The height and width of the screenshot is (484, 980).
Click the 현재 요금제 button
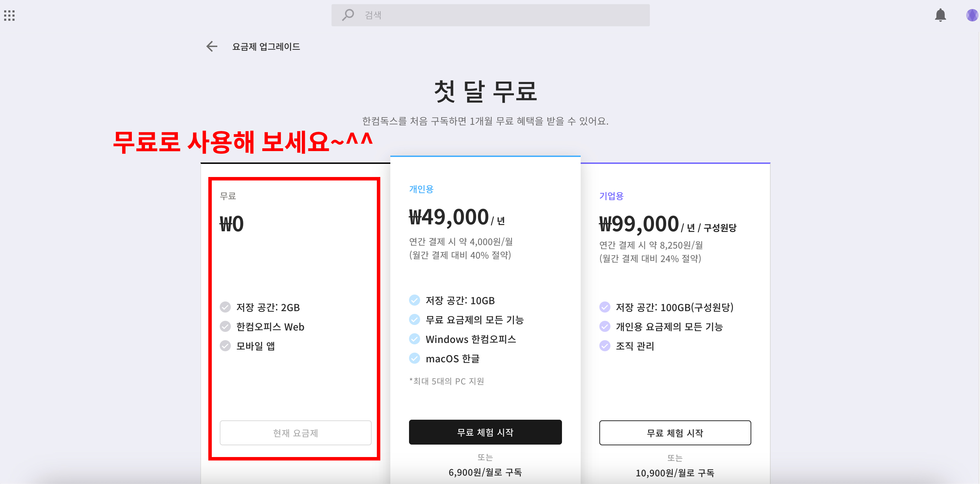295,433
